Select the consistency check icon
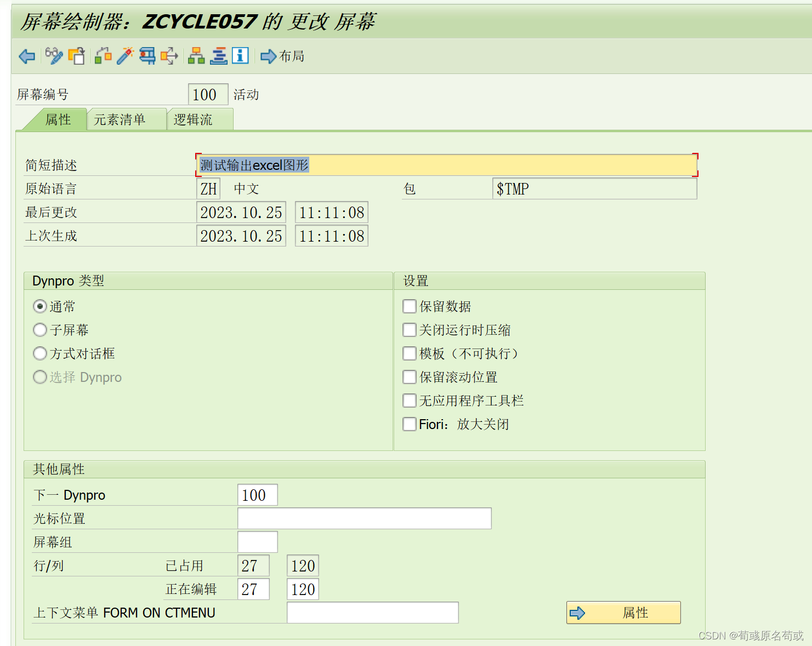This screenshot has height=646, width=812. click(x=103, y=56)
